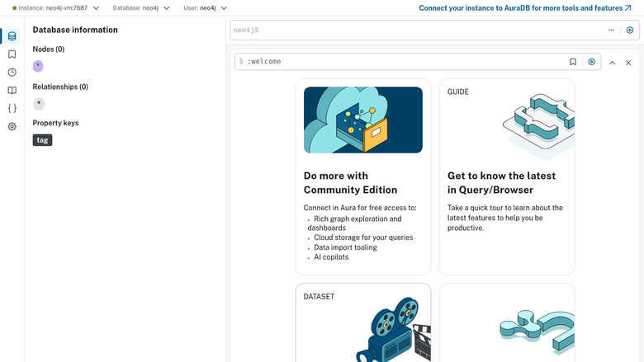Click the green connection status dot

click(x=14, y=7)
